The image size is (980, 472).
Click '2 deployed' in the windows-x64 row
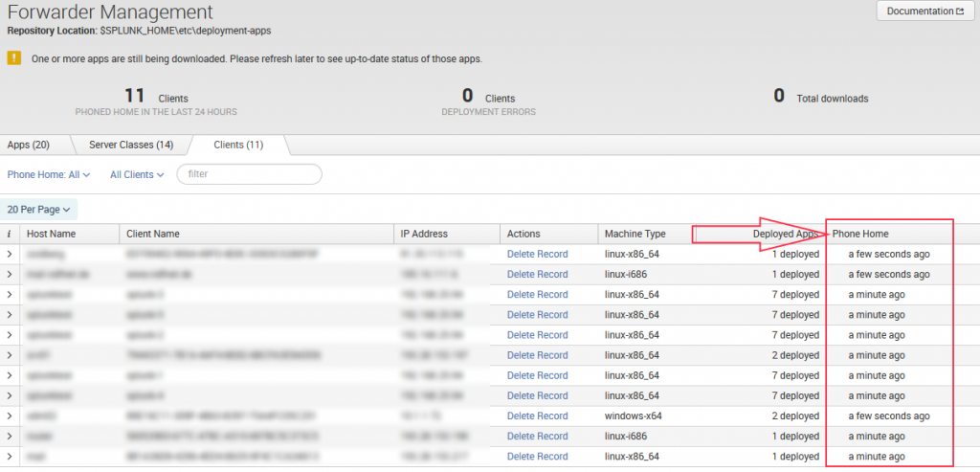click(x=795, y=416)
